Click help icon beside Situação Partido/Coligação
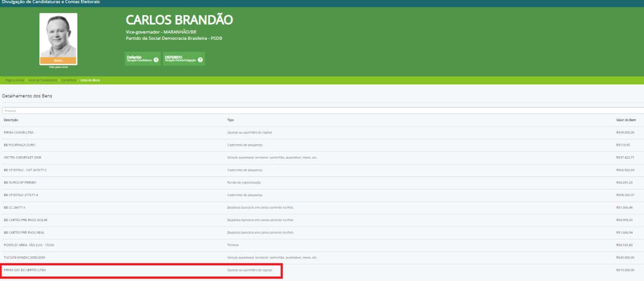The width and height of the screenshot is (644, 281). click(x=200, y=59)
